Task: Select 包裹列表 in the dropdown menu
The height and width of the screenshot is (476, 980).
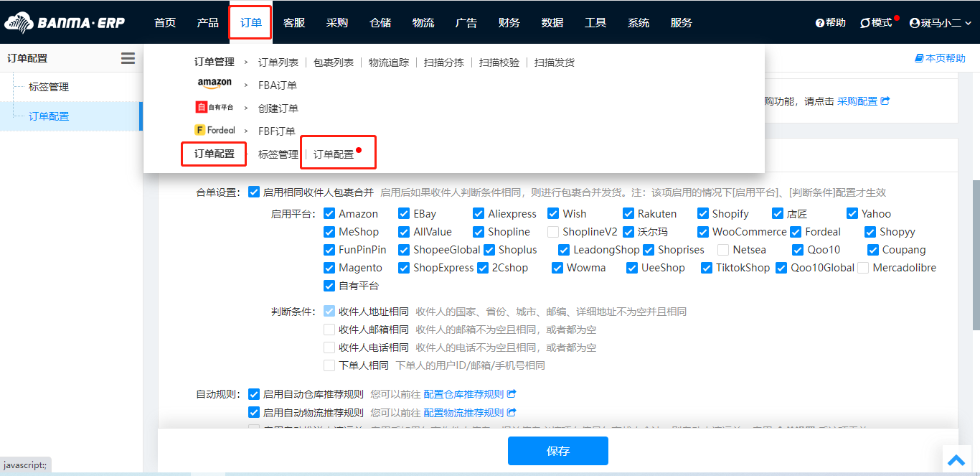Action: click(x=334, y=62)
